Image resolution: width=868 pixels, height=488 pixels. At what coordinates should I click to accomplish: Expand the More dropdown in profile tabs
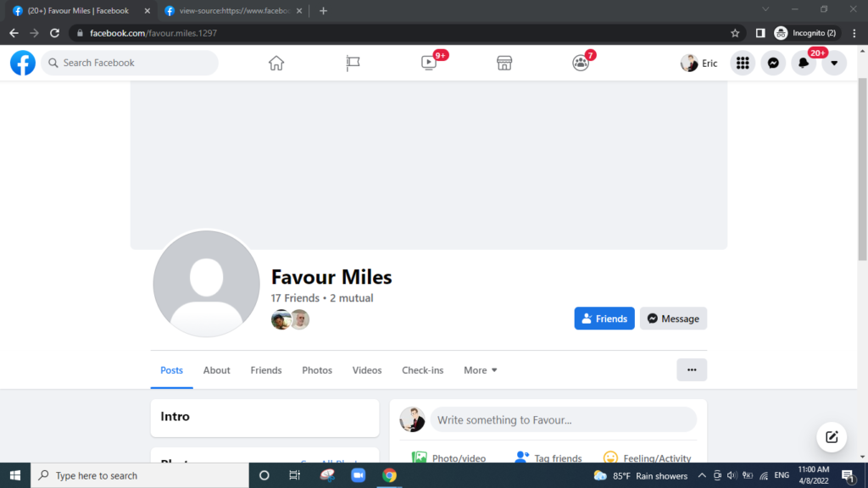click(481, 370)
